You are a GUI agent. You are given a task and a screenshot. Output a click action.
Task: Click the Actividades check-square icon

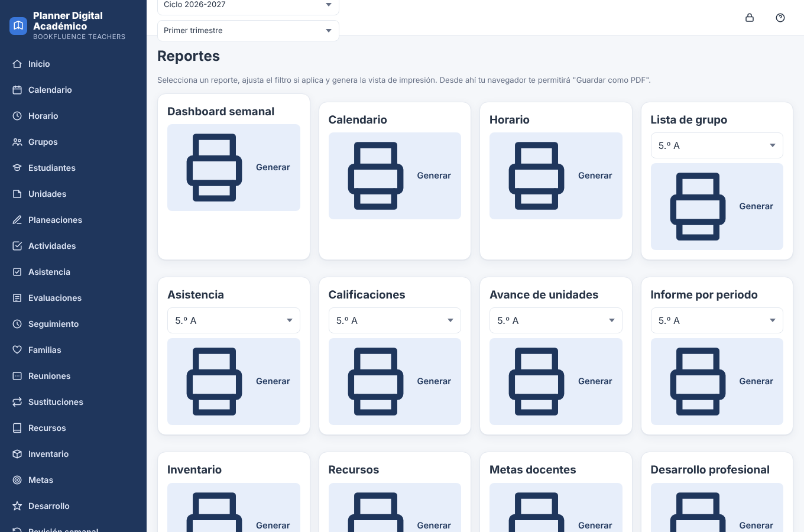pos(17,246)
